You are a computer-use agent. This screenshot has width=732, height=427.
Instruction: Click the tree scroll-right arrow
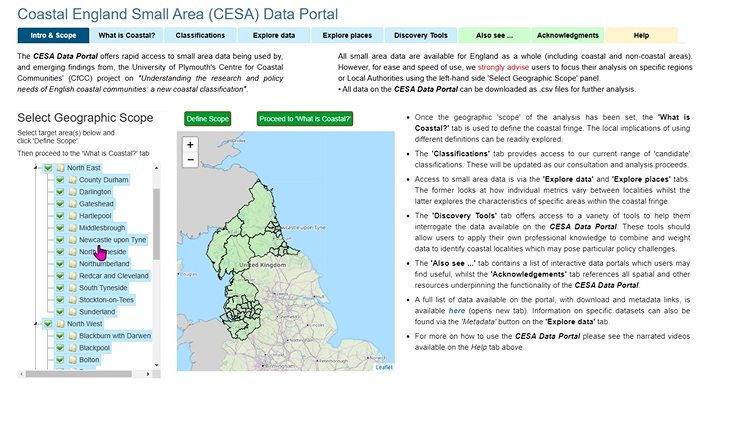(148, 374)
